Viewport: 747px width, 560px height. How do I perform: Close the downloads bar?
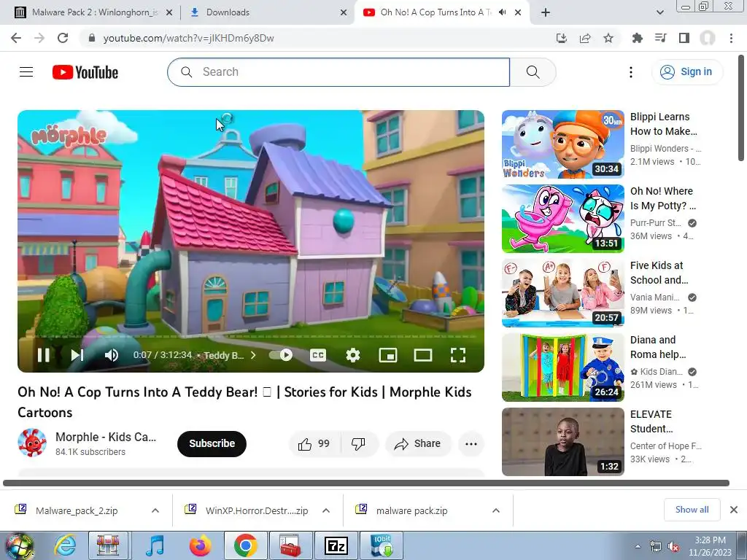point(734,510)
